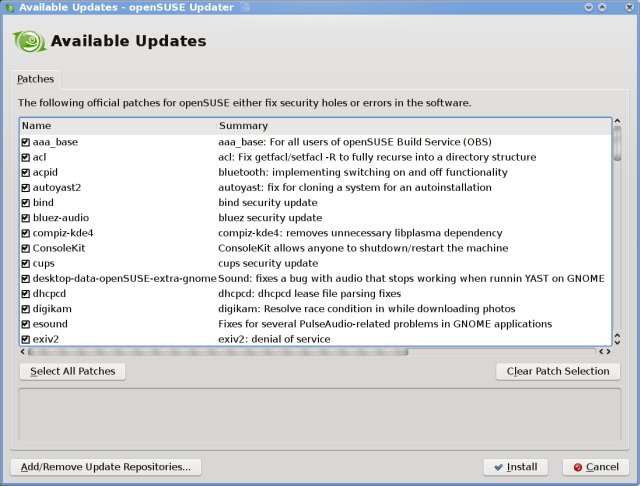Uncheck the bluez-audio patch checkbox
Screen dimensions: 640x486
coord(26,218)
